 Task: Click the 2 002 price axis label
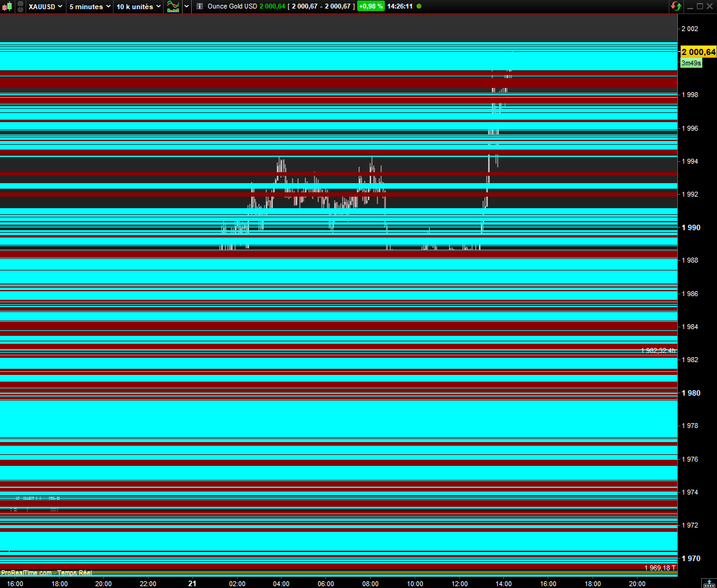click(690, 29)
